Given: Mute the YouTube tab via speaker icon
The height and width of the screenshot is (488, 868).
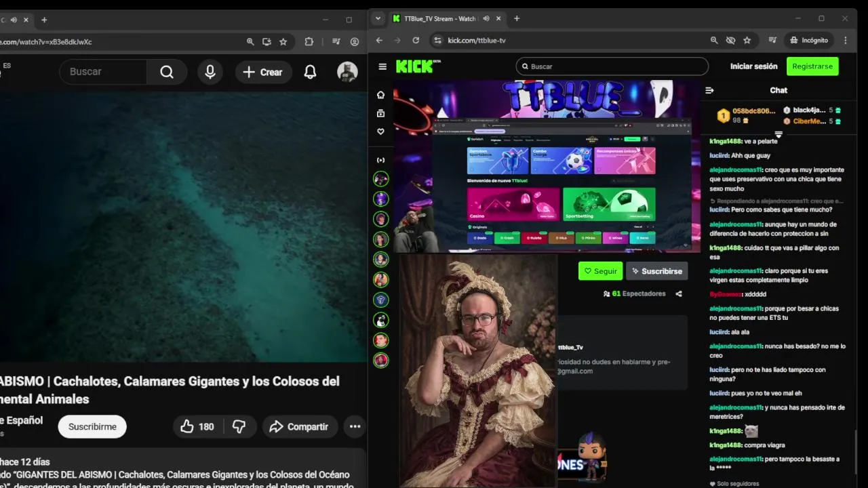Looking at the screenshot, I should pos(14,20).
